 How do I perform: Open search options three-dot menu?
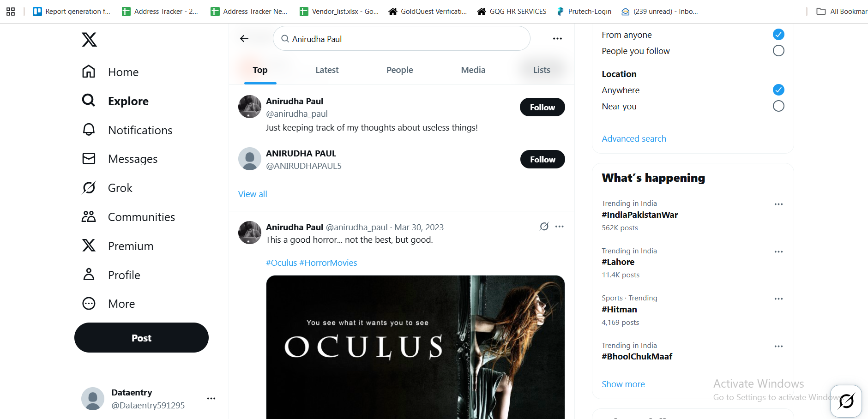(557, 39)
